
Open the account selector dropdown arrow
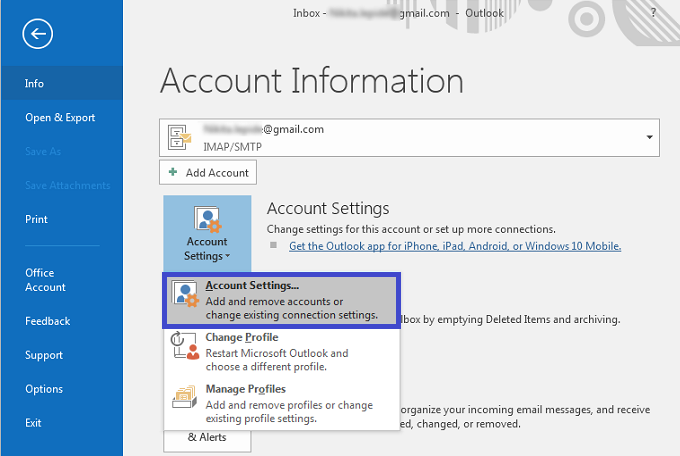[x=649, y=137]
